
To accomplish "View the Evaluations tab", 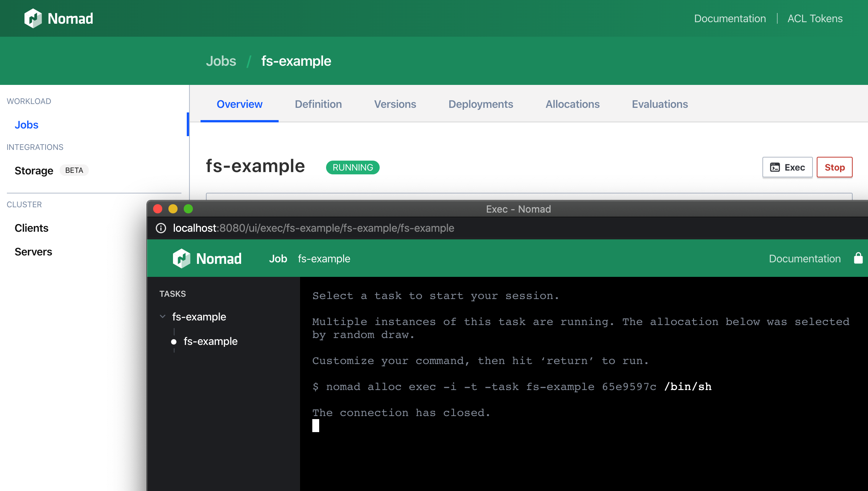I will (659, 104).
